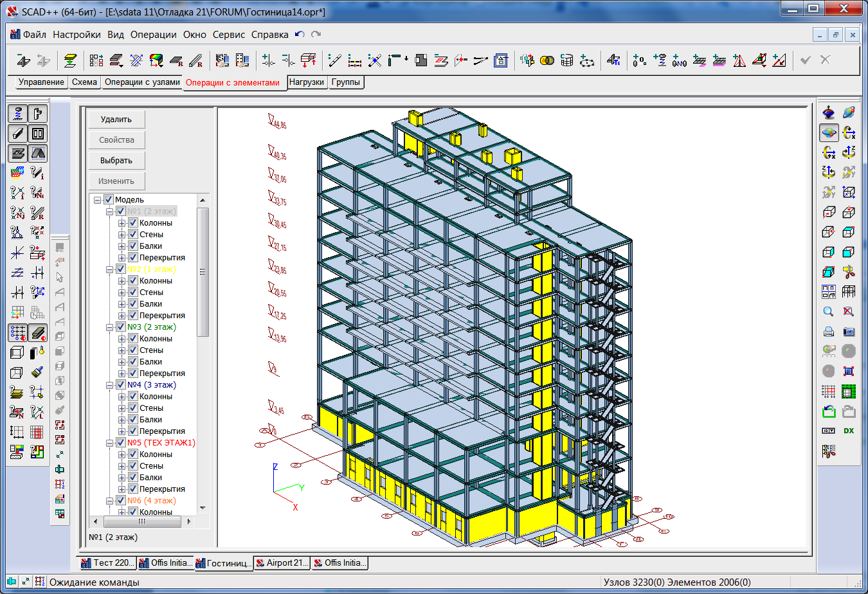
Task: Click the tree panel horizontal scrollbar thumb
Action: tap(142, 521)
